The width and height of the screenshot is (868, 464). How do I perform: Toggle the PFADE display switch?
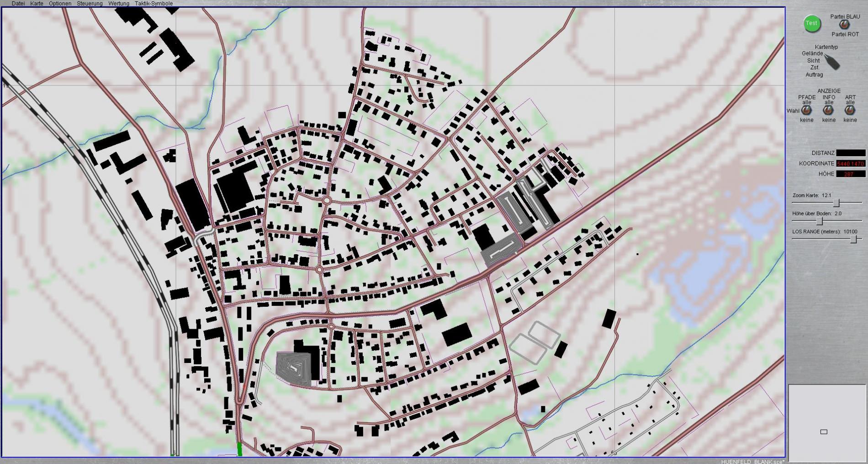(x=806, y=110)
